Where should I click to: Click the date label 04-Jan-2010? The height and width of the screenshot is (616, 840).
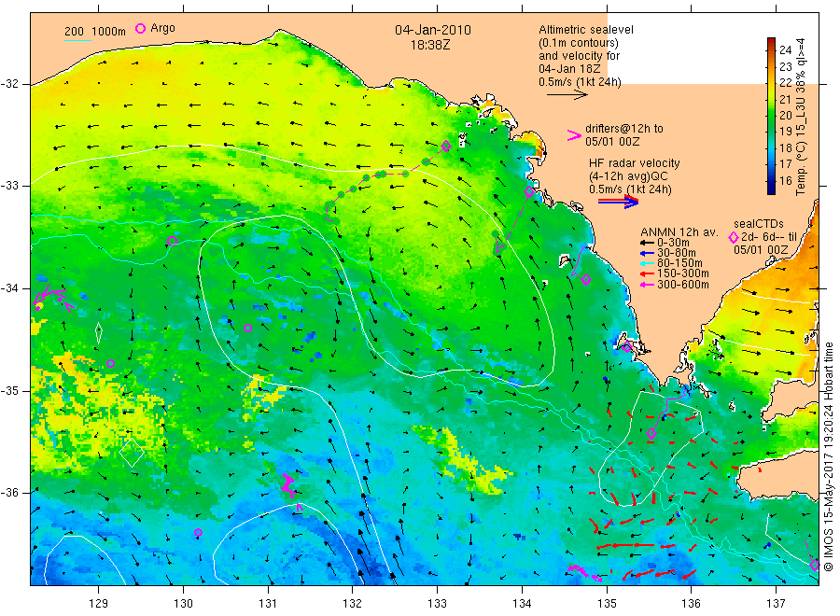coord(433,30)
